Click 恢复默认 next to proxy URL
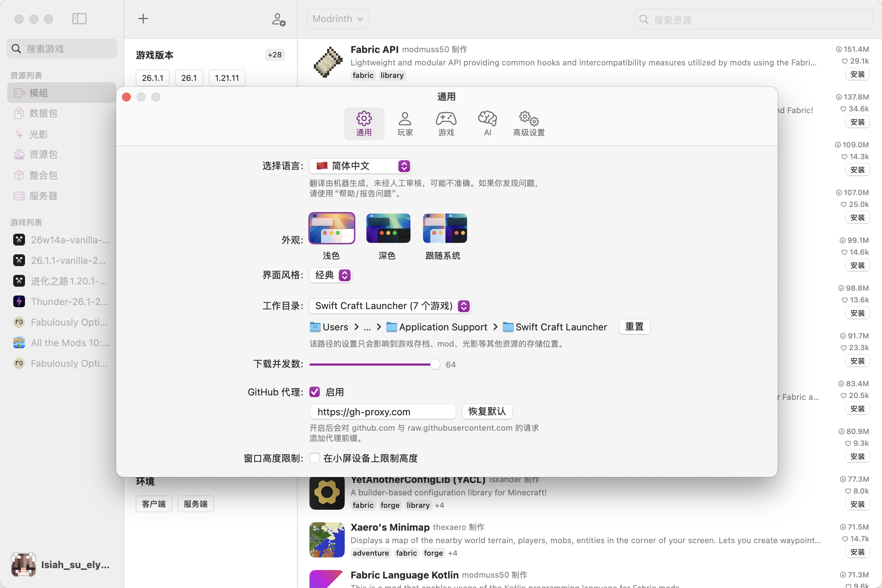 point(487,411)
